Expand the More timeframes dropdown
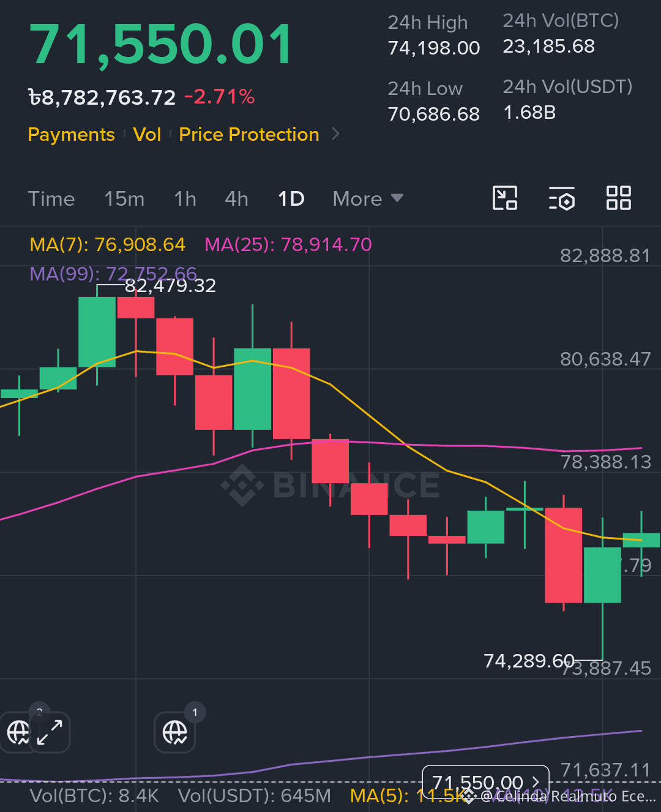The height and width of the screenshot is (812, 661). click(x=368, y=198)
